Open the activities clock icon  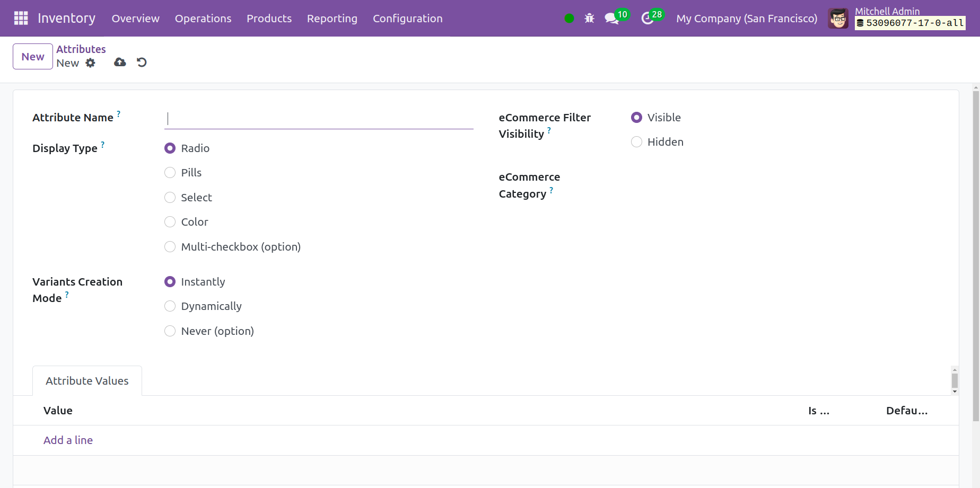point(647,19)
